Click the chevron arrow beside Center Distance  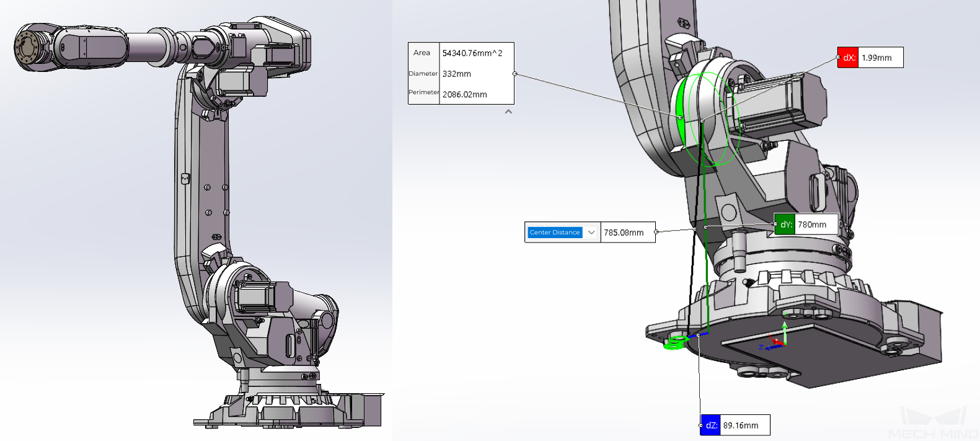pos(591,233)
